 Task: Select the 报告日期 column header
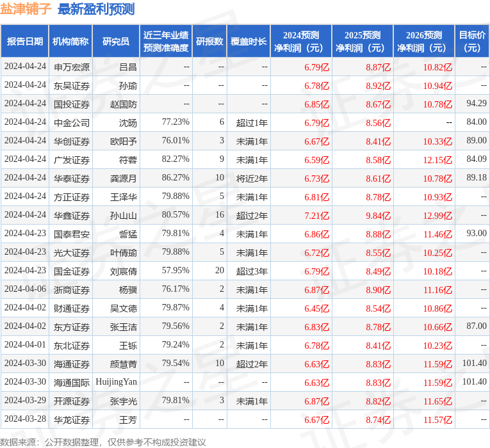coord(25,41)
